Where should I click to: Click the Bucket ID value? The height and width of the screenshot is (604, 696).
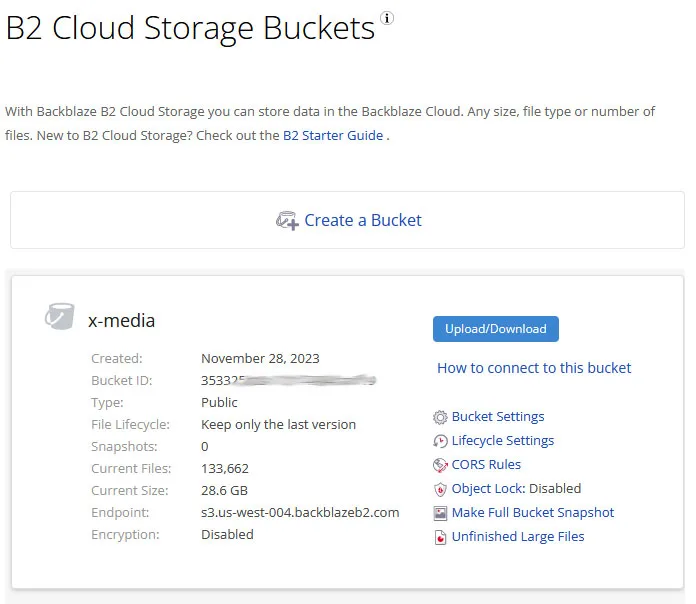coord(289,380)
